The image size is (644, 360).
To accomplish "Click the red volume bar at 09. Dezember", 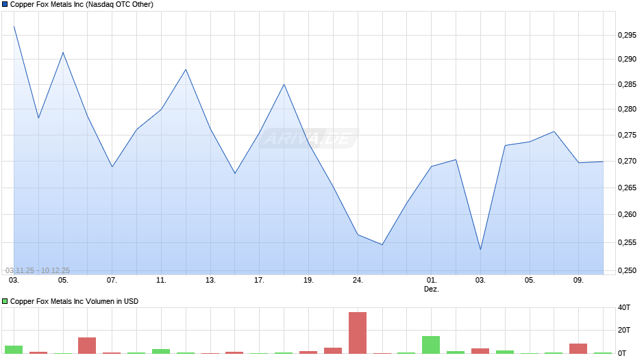I will pos(578,348).
